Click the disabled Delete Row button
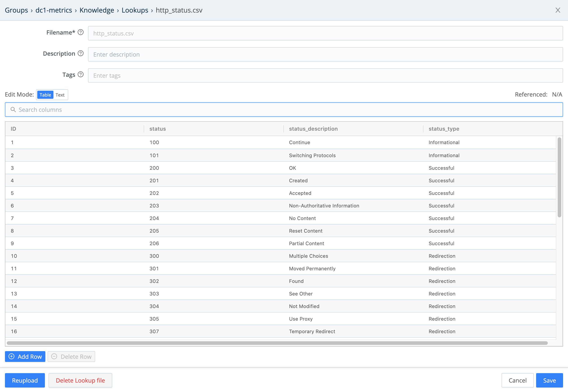This screenshot has height=392, width=568. 71,356
